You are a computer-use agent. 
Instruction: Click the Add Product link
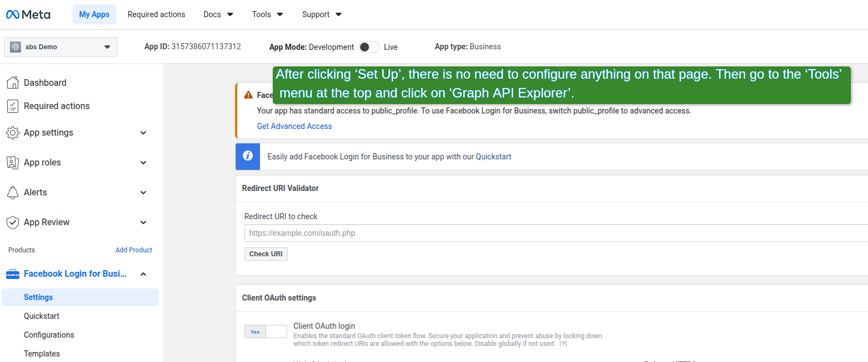coord(134,250)
